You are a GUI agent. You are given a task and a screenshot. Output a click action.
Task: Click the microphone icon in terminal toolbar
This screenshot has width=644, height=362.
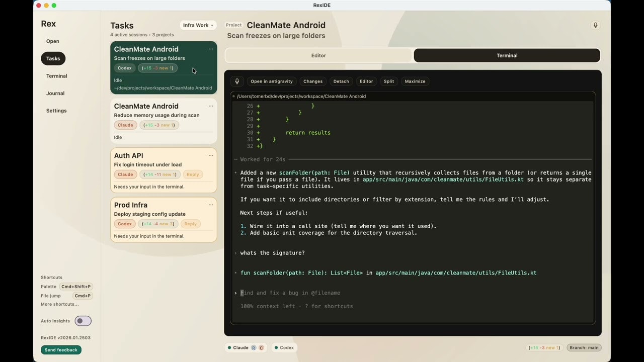click(237, 81)
